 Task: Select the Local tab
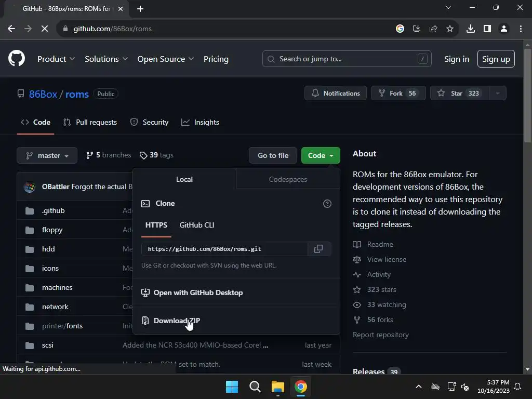[184, 179]
